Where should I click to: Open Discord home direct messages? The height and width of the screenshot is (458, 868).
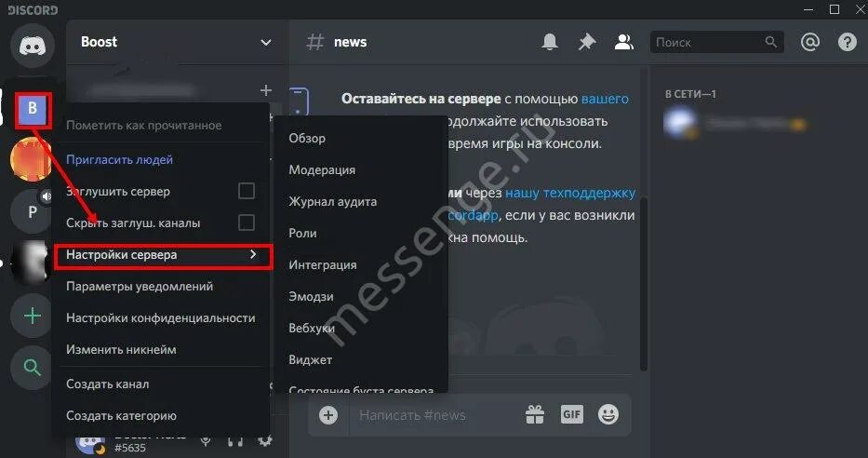pyautogui.click(x=33, y=46)
